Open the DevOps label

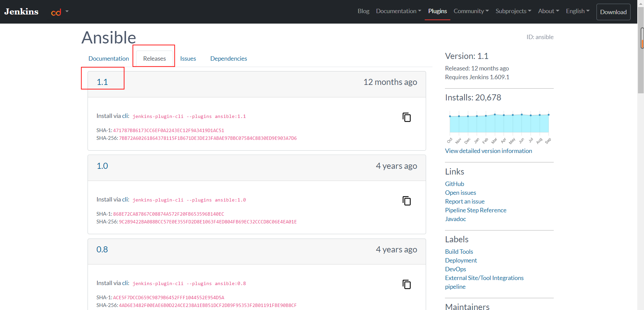(455, 269)
